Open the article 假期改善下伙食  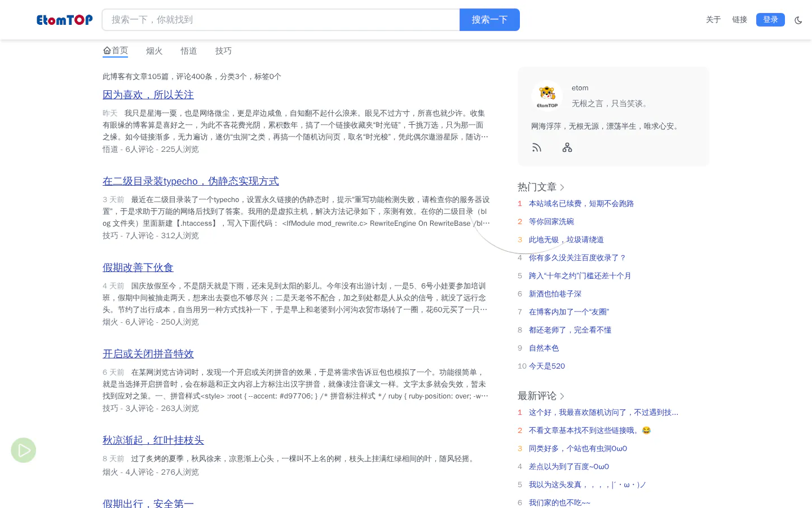click(138, 268)
